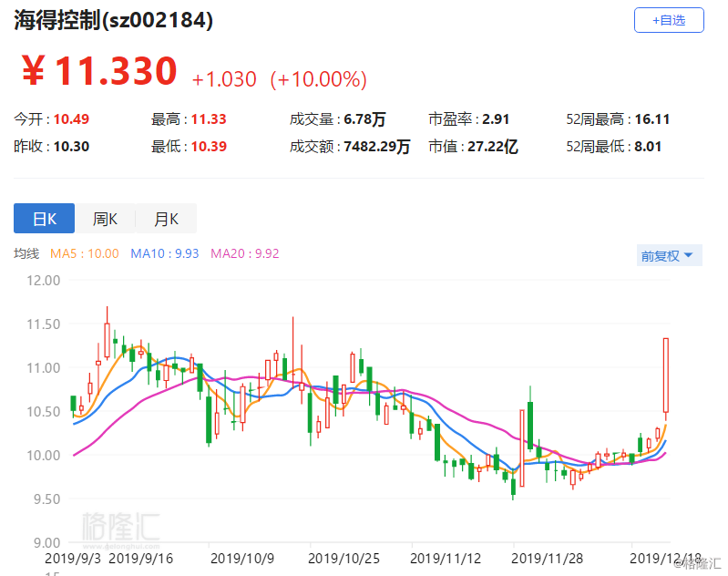Click the 今开 value 10.49
The height and width of the screenshot is (576, 728).
71,119
